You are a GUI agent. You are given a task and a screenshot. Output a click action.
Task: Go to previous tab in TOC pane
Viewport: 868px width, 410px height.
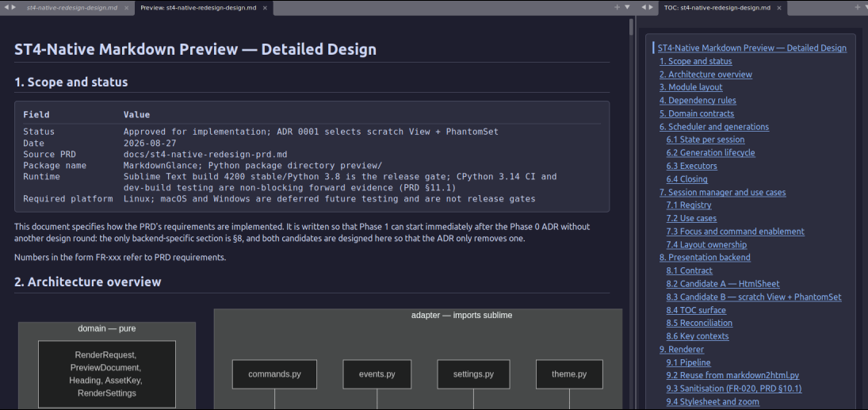pyautogui.click(x=643, y=7)
